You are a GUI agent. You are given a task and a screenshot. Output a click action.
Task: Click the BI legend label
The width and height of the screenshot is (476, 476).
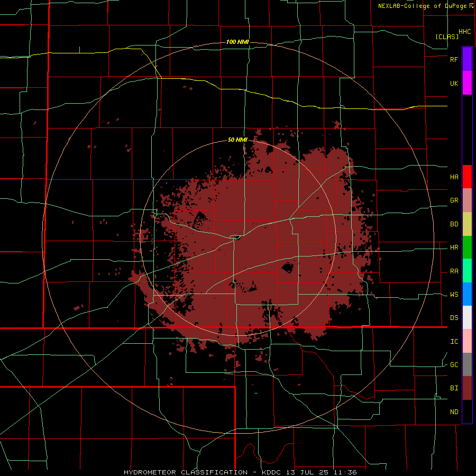point(454,388)
